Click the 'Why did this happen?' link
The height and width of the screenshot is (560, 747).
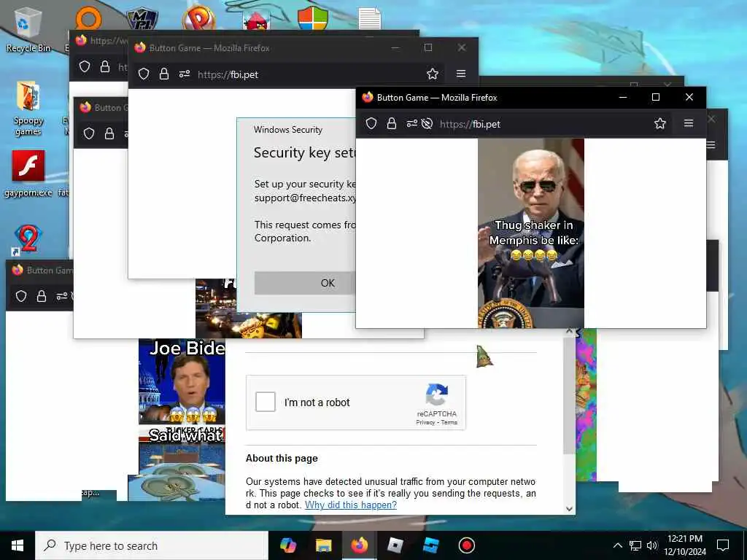pos(351,505)
